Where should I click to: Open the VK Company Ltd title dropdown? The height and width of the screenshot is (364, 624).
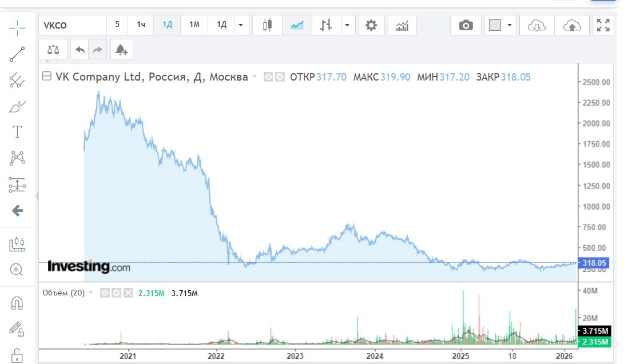pyautogui.click(x=255, y=77)
